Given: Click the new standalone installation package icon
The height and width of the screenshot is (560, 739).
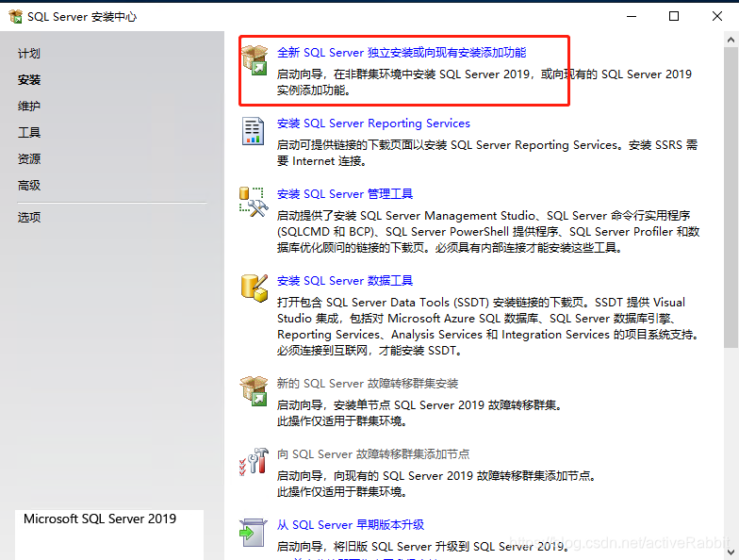Looking at the screenshot, I should click(x=255, y=60).
